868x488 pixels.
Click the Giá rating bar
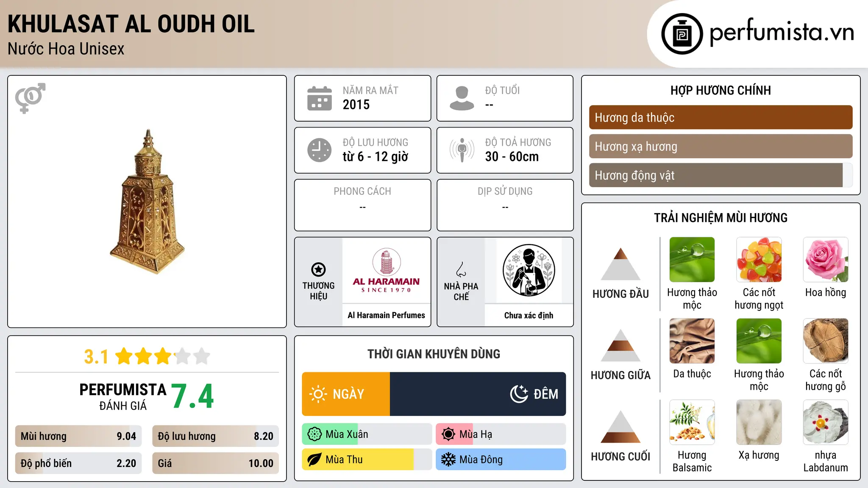click(215, 463)
